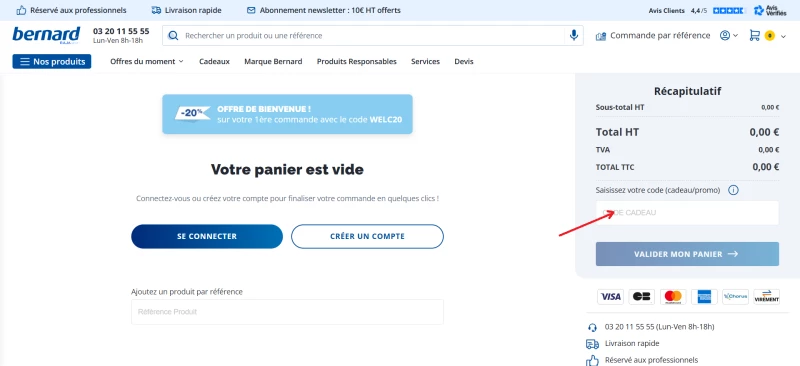800x366 pixels.
Task: Open the Services menu item
Action: [426, 61]
